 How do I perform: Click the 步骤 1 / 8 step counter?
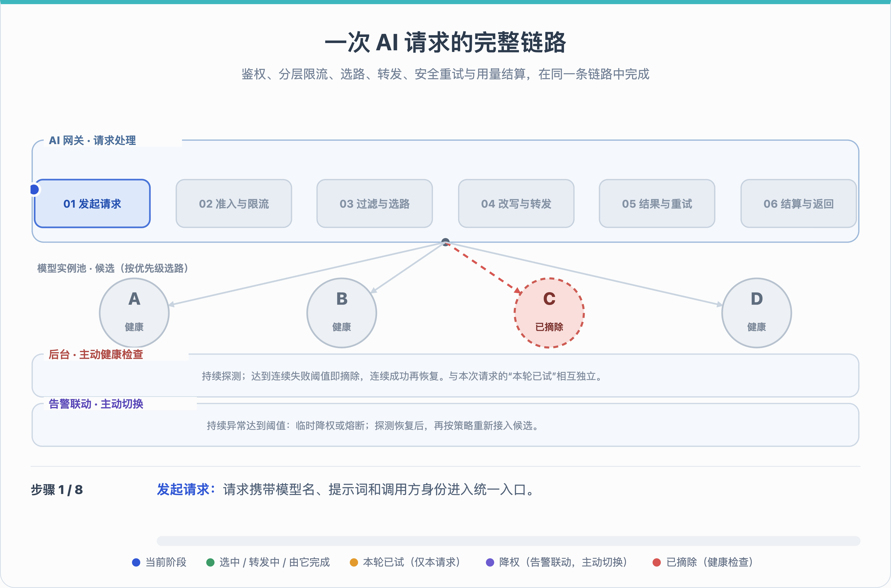pos(57,489)
